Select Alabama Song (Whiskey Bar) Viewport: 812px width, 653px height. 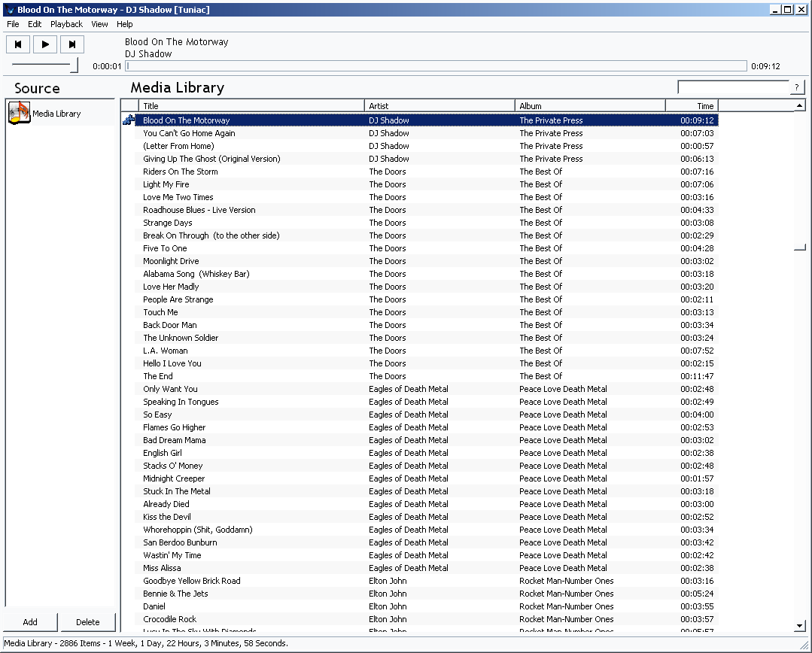point(427,273)
